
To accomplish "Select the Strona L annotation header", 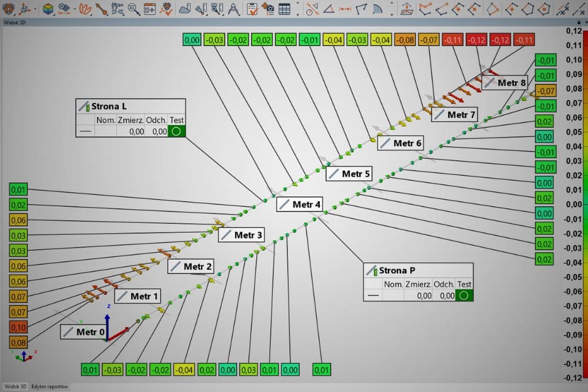I will [109, 106].
